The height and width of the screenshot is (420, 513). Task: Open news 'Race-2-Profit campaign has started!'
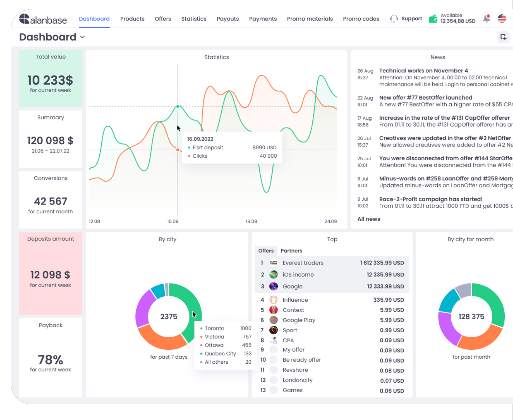[431, 199]
